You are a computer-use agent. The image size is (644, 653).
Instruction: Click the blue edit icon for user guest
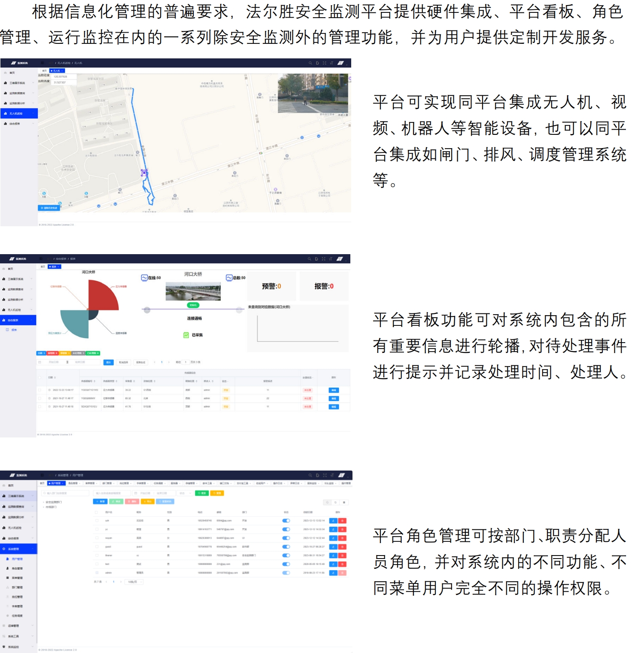(x=333, y=547)
